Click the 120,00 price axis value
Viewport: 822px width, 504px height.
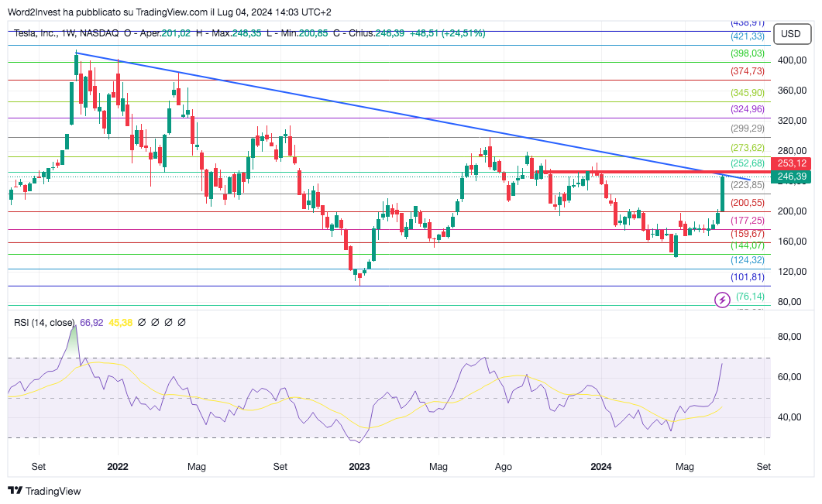click(x=792, y=272)
